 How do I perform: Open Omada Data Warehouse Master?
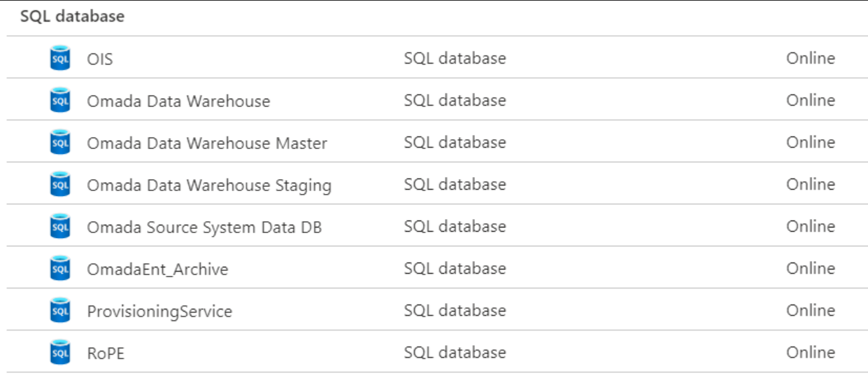(207, 143)
